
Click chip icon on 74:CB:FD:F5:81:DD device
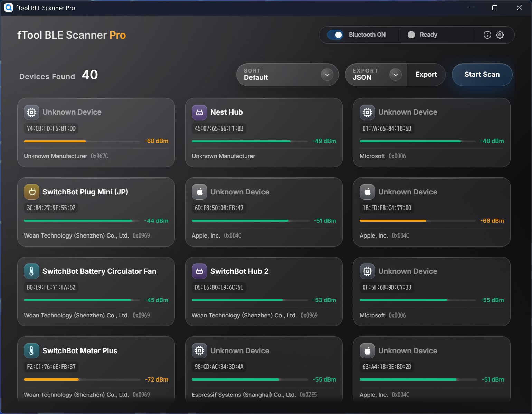pos(31,112)
